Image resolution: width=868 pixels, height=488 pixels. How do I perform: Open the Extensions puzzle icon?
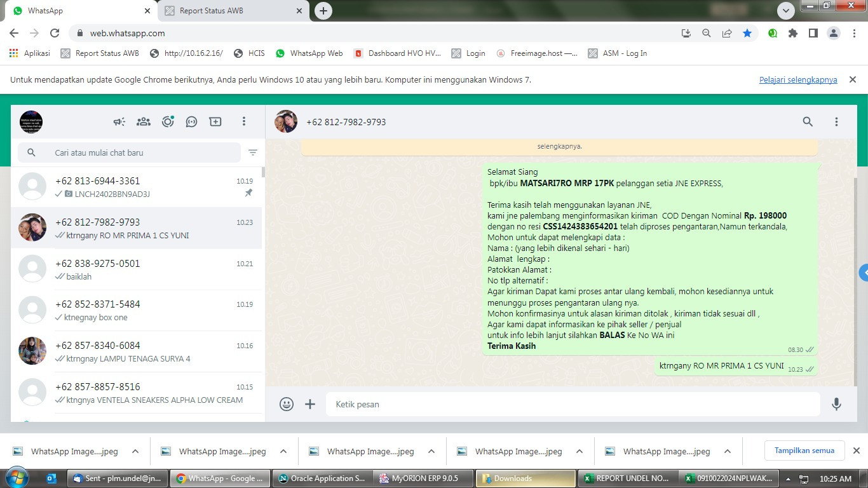click(793, 33)
